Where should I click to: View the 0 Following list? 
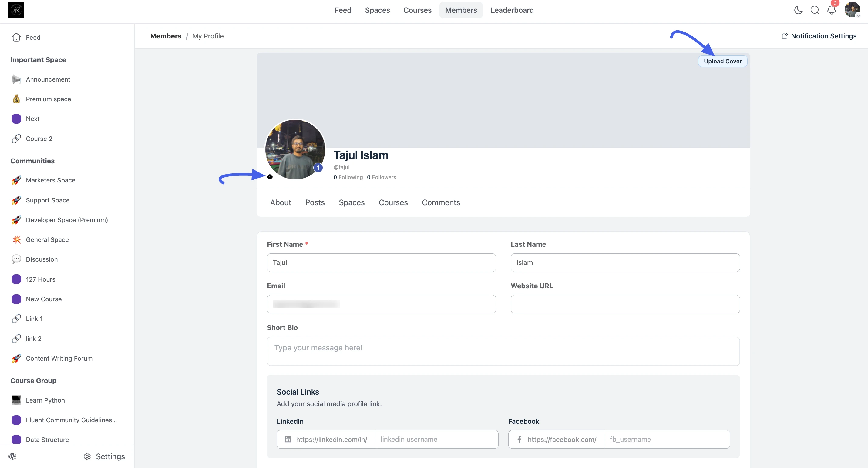click(348, 177)
